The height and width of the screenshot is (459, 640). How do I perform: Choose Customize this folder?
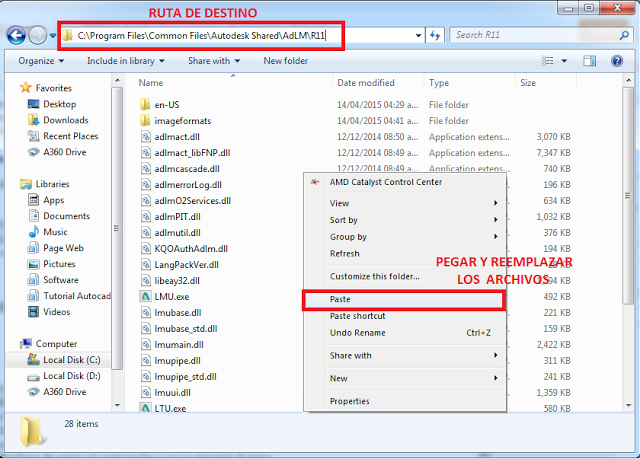[x=405, y=276]
